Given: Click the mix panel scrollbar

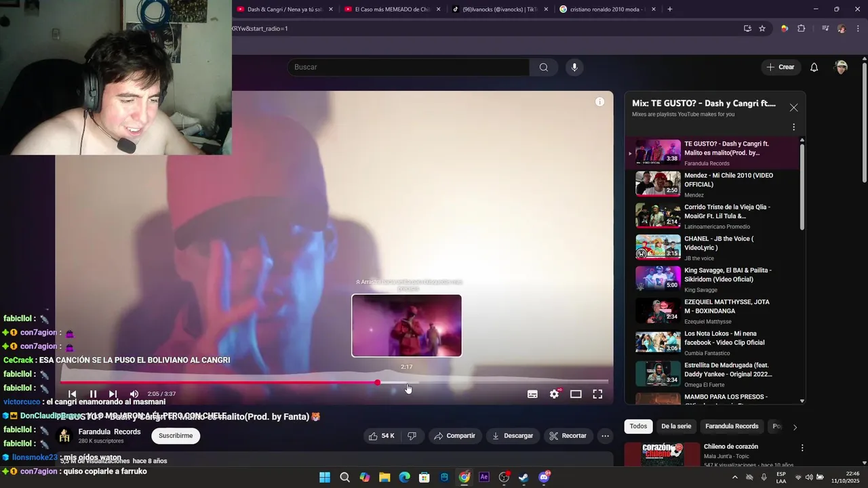Looking at the screenshot, I should click(x=802, y=186).
